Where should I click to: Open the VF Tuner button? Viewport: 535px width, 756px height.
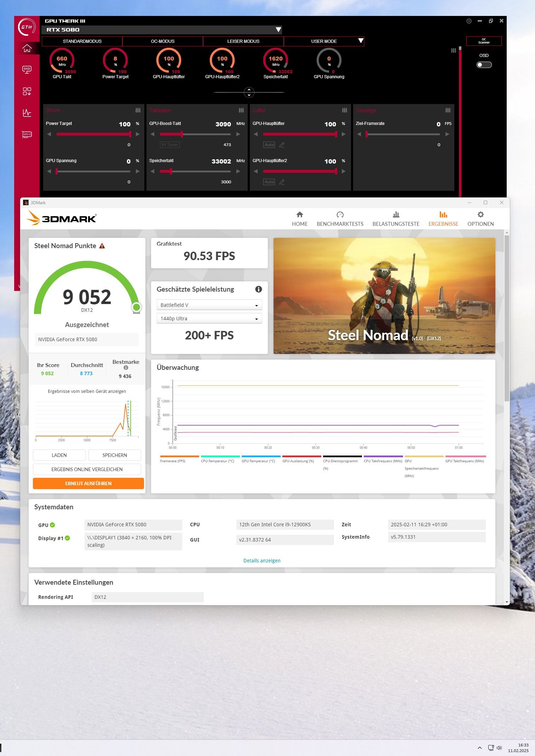point(170,145)
